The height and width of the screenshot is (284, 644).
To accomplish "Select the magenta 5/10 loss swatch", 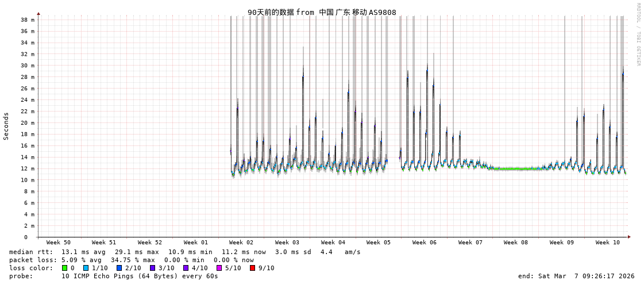I will pos(219,268).
